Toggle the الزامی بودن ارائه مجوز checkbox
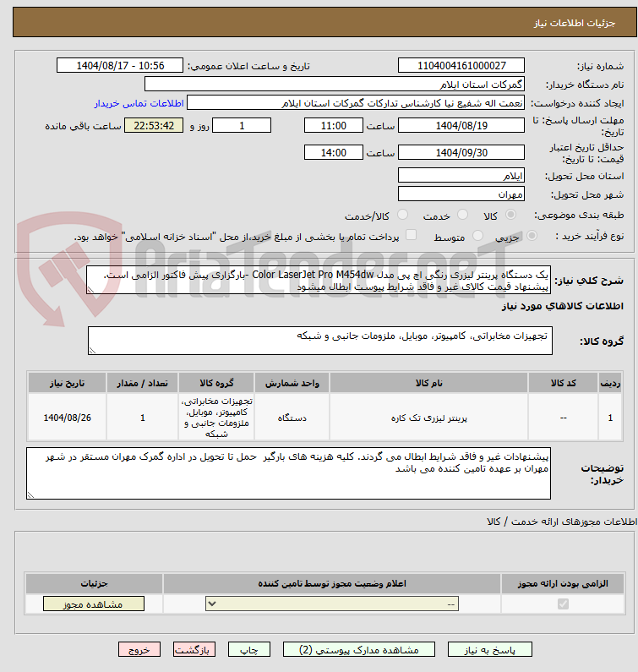Viewport: 638px width, 672px height. pyautogui.click(x=563, y=604)
